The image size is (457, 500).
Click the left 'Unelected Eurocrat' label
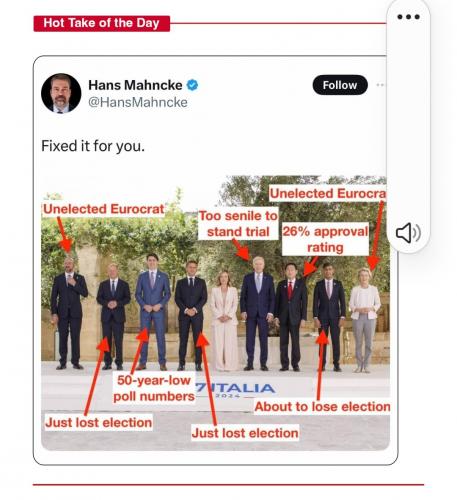tap(104, 209)
